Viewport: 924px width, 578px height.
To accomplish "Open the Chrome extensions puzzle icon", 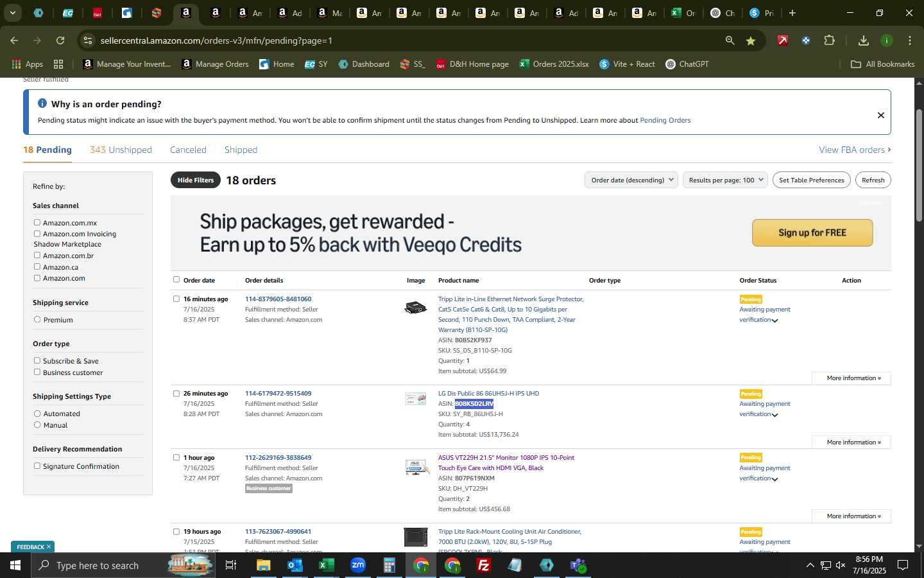I will pyautogui.click(x=829, y=40).
